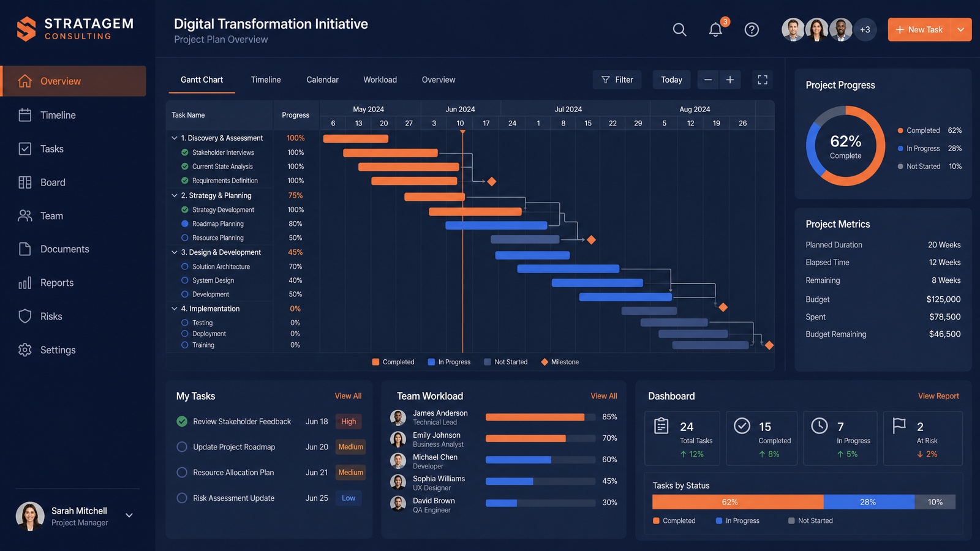The width and height of the screenshot is (980, 551).
Task: Check off Update Project Roadmap task
Action: point(182,447)
